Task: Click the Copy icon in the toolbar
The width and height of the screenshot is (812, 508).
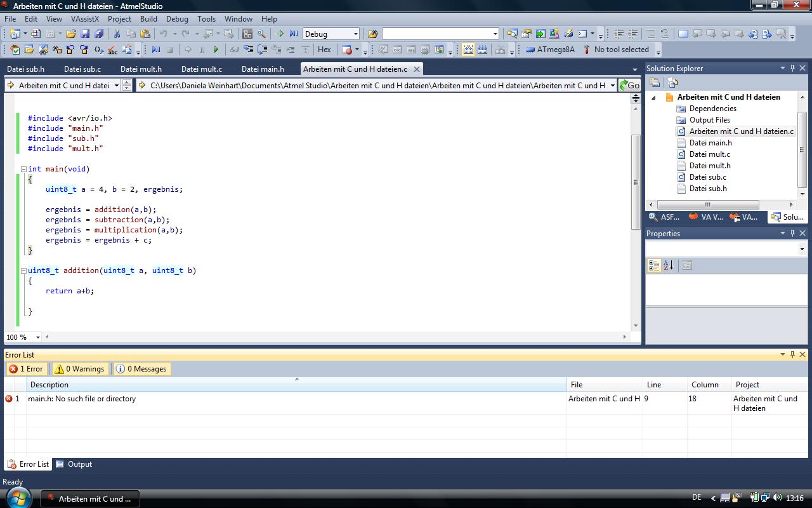Action: pos(131,34)
